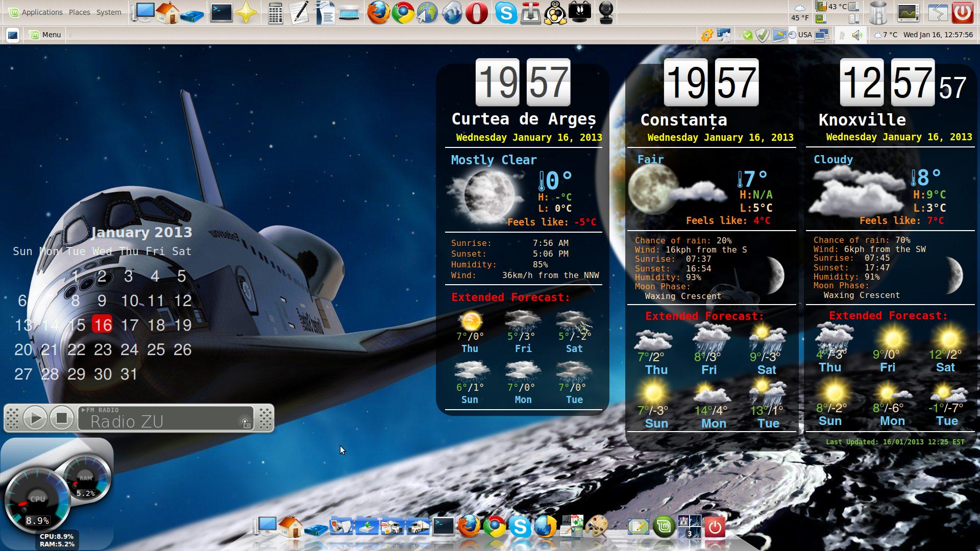
Task: Open the paint palette app in dock
Action: point(597,526)
